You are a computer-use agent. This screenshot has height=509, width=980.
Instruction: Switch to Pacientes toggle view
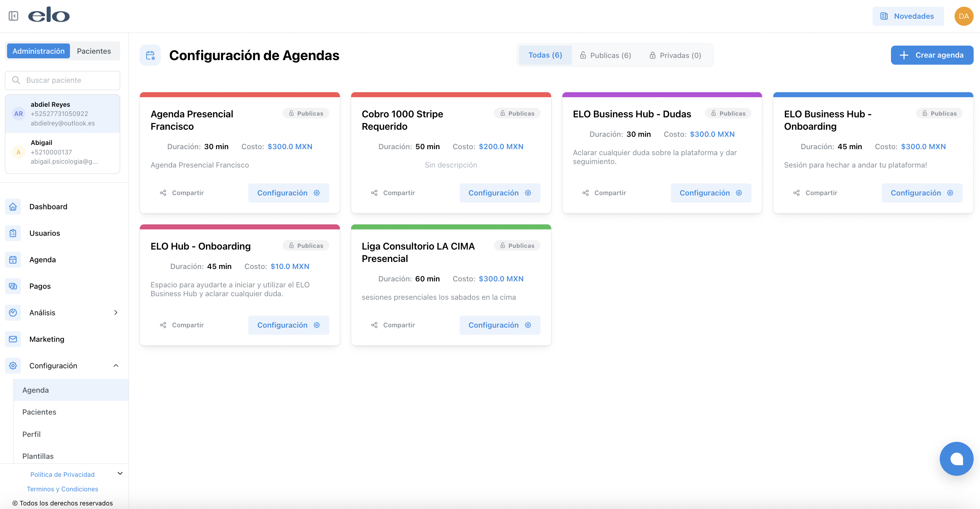[94, 51]
